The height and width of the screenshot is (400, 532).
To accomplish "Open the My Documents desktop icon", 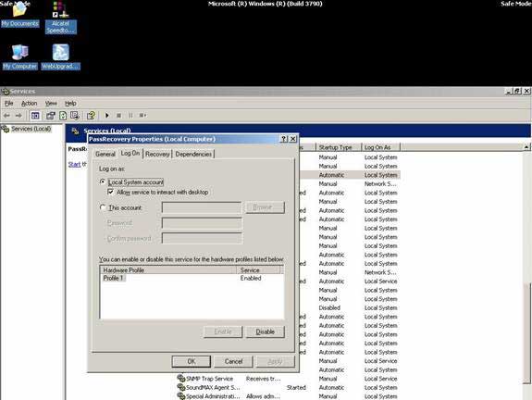I will coord(19,14).
